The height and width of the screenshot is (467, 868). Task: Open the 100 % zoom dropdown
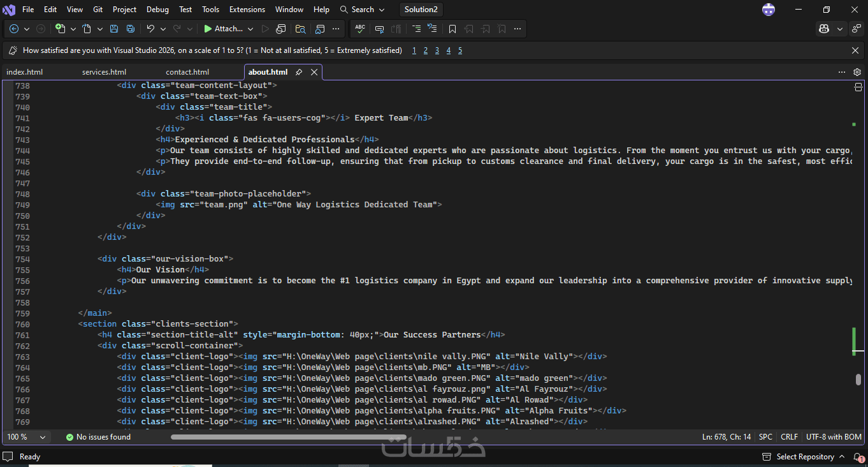(27, 437)
